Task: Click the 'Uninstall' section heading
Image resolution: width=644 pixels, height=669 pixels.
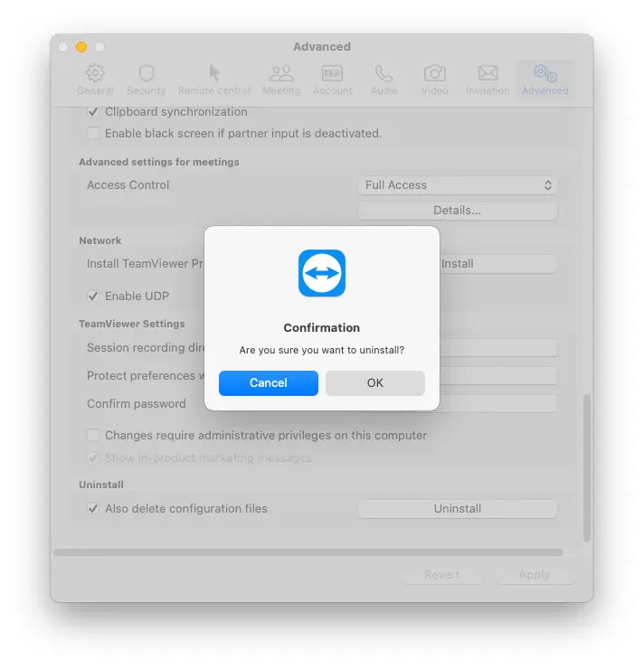Action: [x=101, y=485]
